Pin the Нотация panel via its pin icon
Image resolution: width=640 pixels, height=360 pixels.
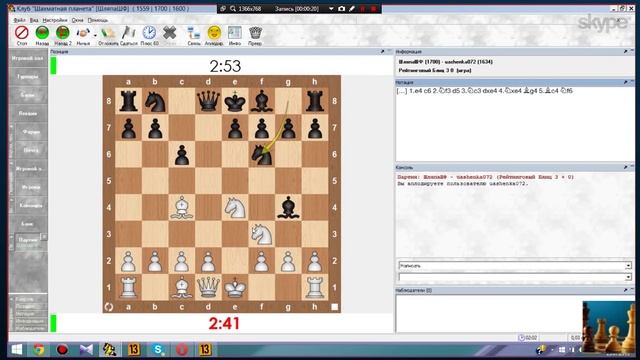(625, 82)
